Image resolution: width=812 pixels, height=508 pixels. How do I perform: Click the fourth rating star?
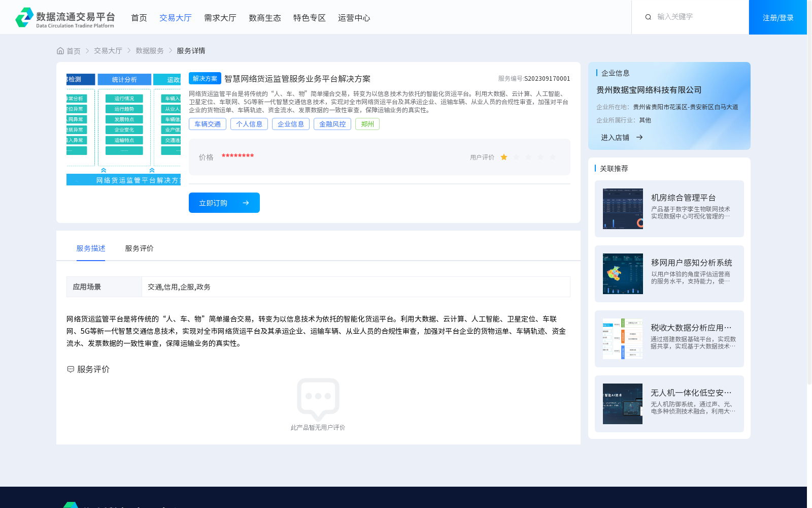point(540,157)
